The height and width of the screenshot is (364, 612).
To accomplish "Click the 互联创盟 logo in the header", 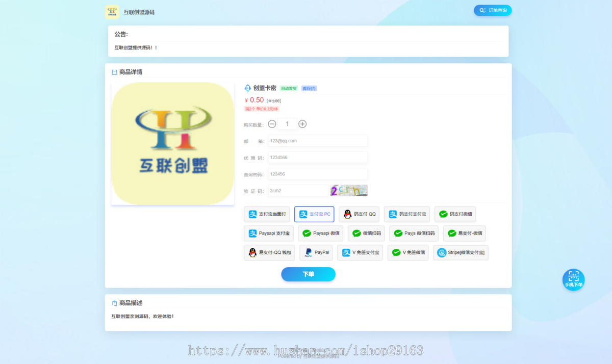I will [112, 12].
